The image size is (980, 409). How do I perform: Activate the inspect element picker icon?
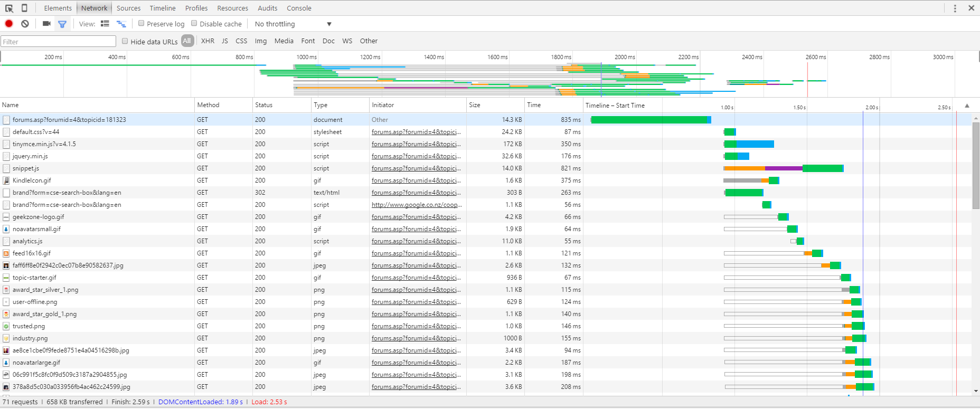(9, 8)
